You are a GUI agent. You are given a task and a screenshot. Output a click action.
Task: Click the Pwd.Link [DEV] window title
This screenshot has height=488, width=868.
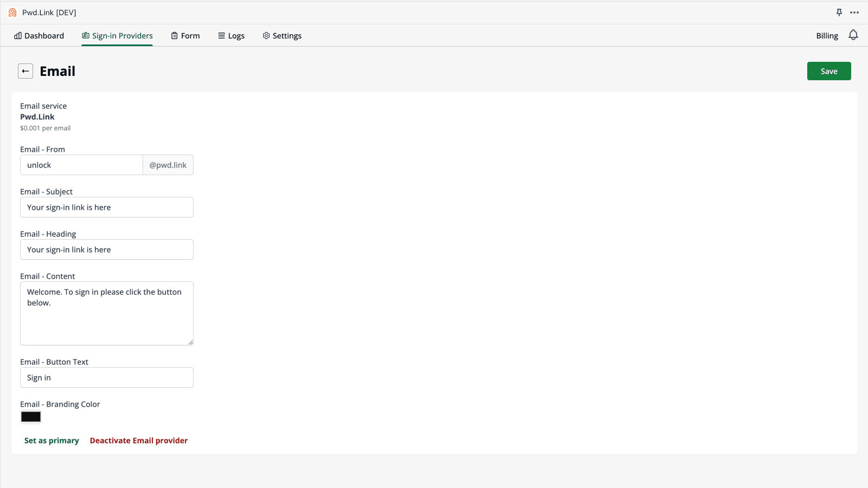[49, 12]
